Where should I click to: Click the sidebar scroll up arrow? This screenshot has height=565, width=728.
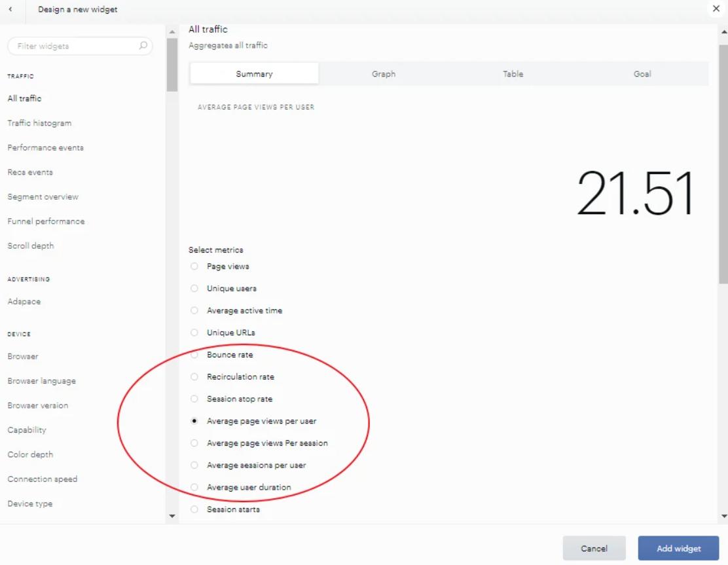pyautogui.click(x=172, y=31)
